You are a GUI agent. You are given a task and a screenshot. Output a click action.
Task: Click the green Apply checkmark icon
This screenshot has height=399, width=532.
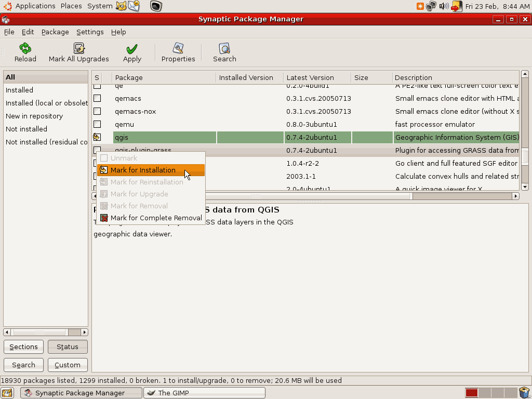pos(132,49)
